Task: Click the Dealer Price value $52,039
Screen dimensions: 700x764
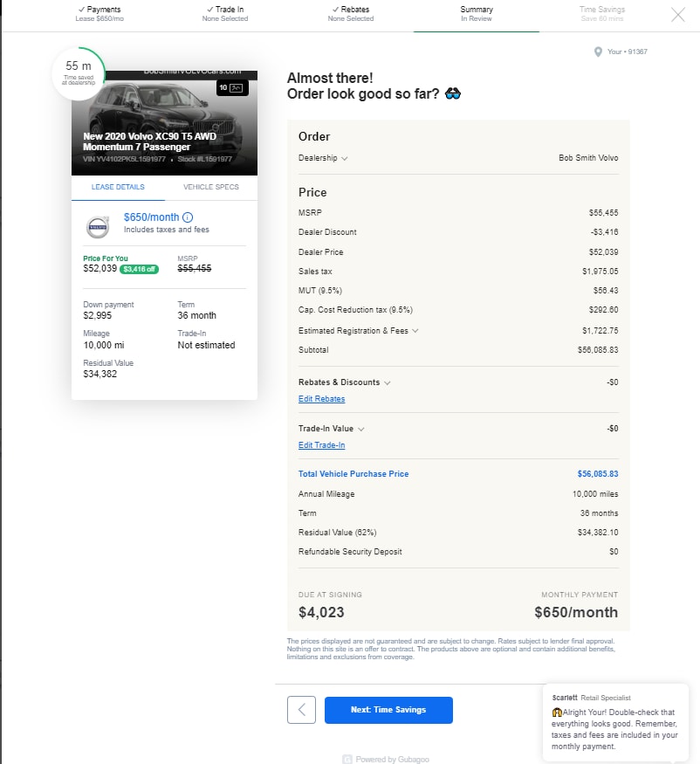Action: pyautogui.click(x=603, y=252)
